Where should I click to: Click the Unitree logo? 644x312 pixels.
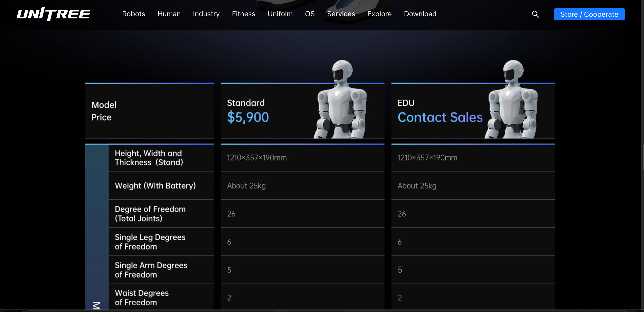(54, 14)
